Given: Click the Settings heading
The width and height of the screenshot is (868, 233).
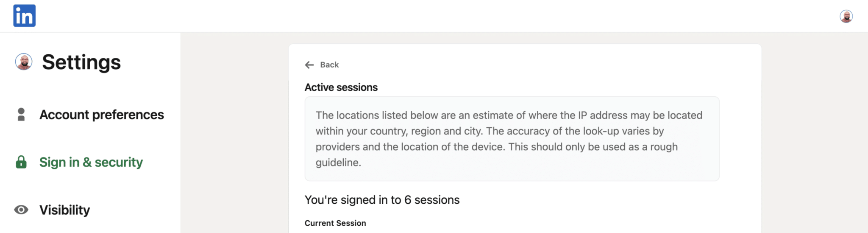Looking at the screenshot, I should click(81, 62).
